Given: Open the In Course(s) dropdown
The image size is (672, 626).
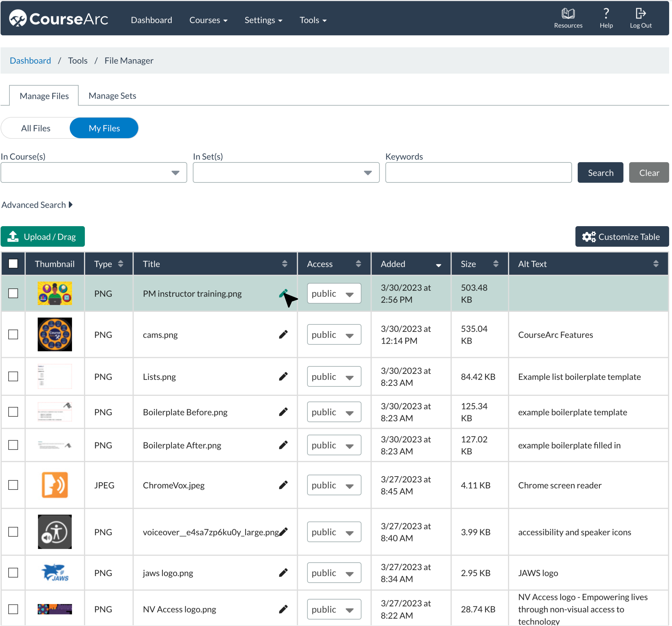Looking at the screenshot, I should pyautogui.click(x=94, y=173).
